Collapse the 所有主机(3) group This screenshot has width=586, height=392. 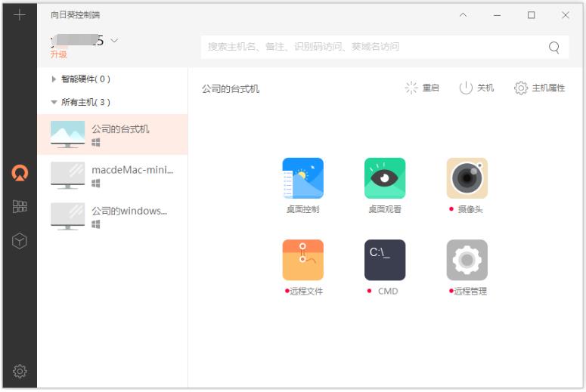coord(54,102)
